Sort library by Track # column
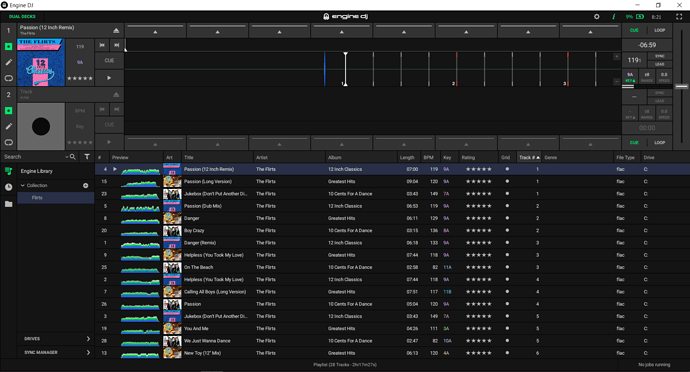This screenshot has height=372, width=690. point(529,157)
